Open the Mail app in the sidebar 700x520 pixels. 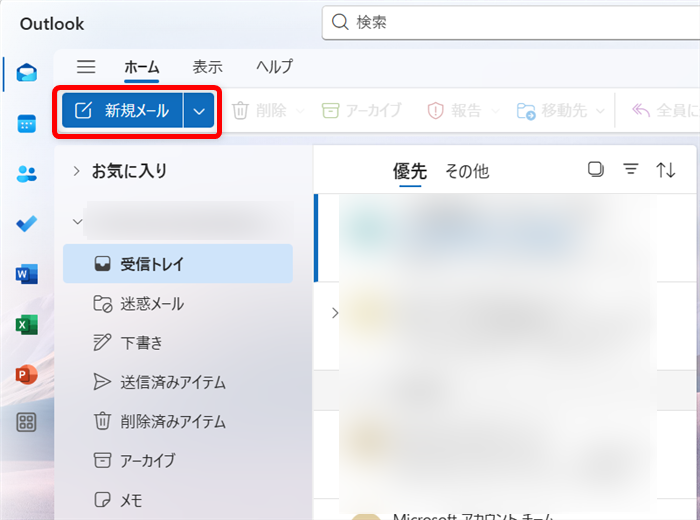[x=26, y=73]
